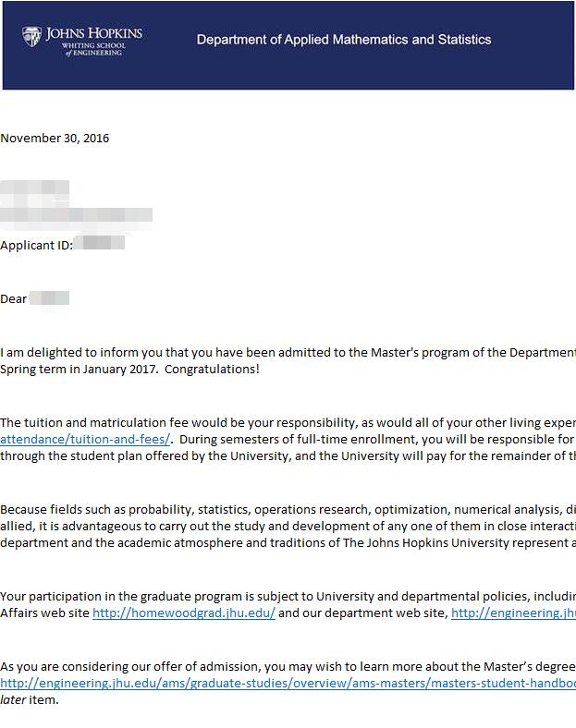This screenshot has height=728, width=576.
Task: Click the date November 30, 2016
Action: click(x=55, y=139)
